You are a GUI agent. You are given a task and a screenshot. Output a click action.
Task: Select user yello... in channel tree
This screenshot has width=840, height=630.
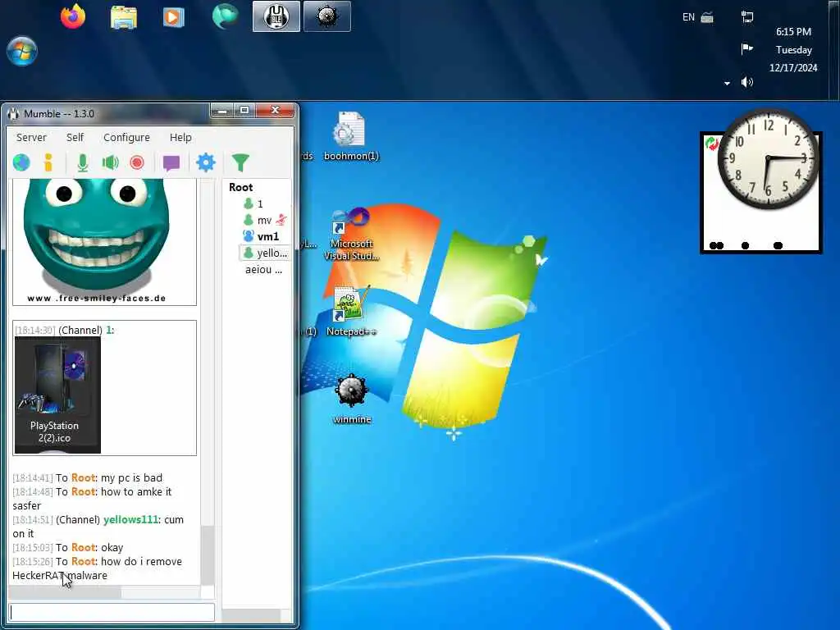[265, 253]
